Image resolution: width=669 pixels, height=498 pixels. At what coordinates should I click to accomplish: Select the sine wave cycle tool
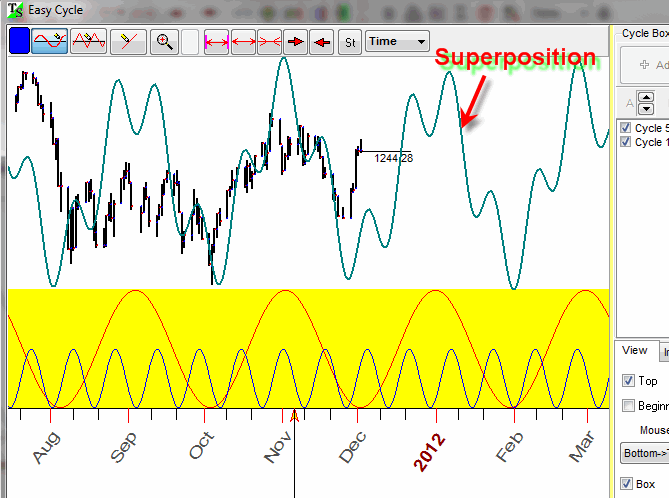pyautogui.click(x=50, y=41)
